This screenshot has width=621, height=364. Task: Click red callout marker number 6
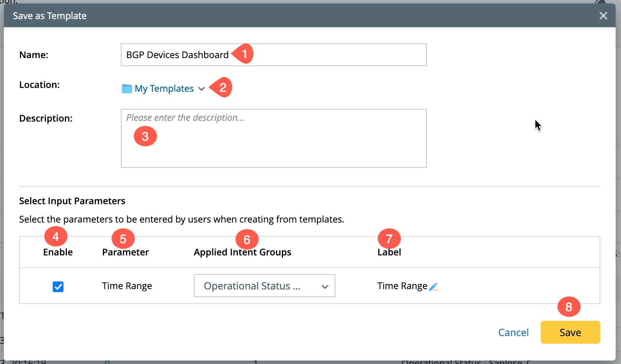247,239
